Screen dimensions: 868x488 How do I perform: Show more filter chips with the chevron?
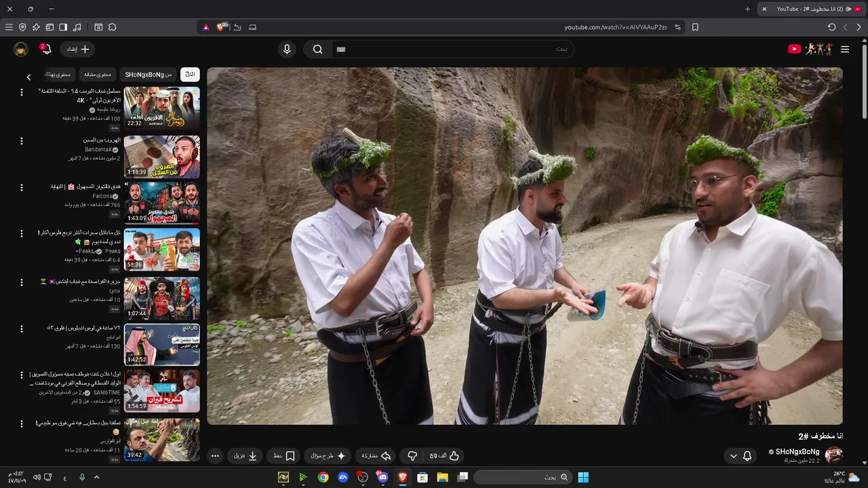coord(28,77)
